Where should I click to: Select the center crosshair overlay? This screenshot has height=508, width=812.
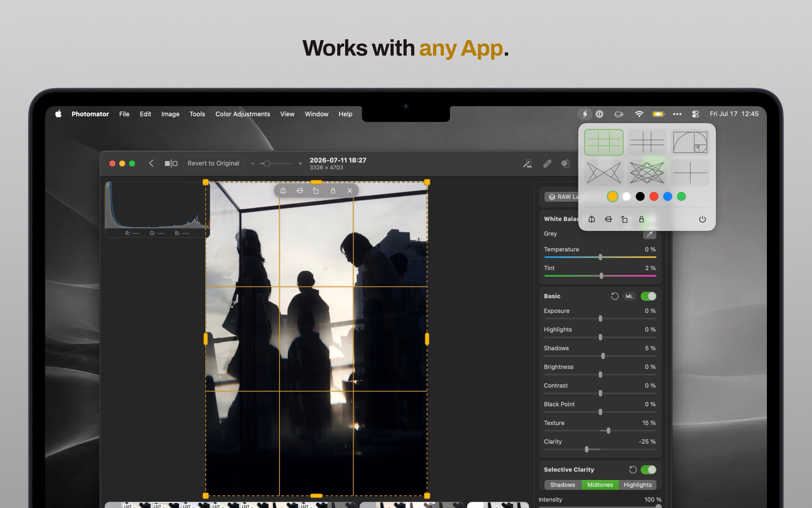690,173
